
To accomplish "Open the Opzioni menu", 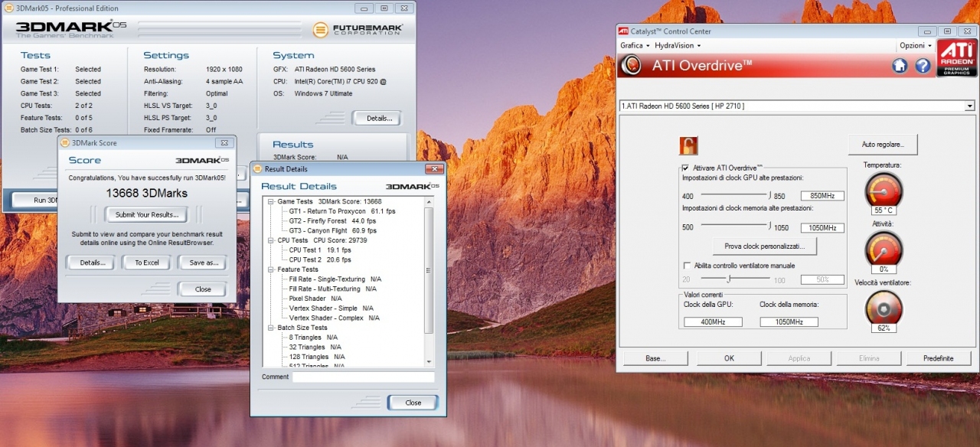I will click(914, 45).
